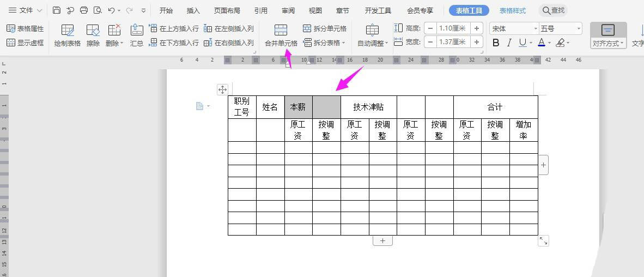Open 表格属性 table properties

click(25, 29)
